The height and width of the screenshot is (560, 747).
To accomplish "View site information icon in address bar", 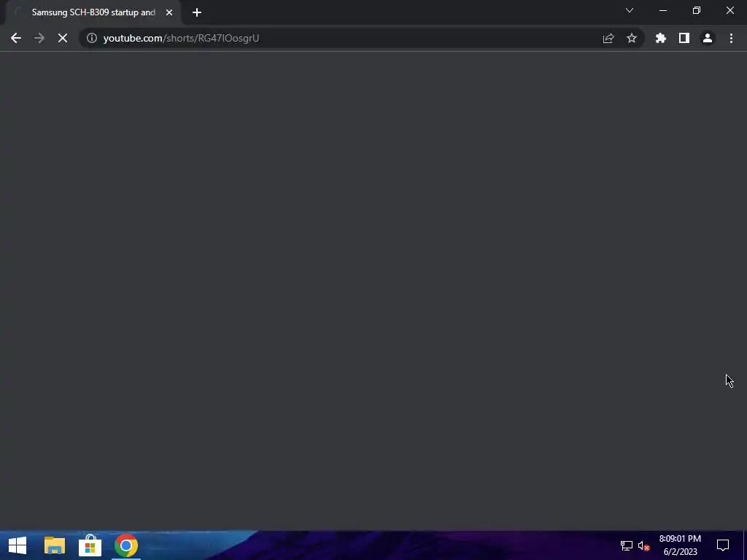I will point(91,38).
